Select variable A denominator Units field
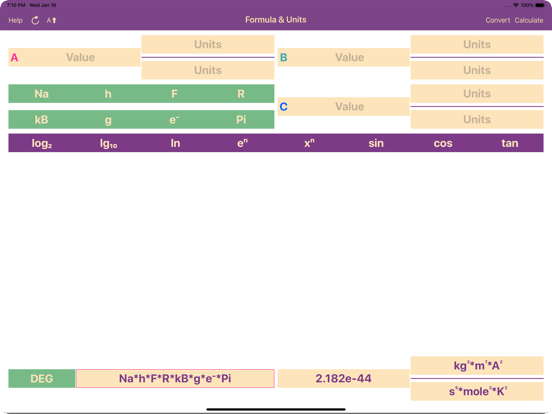 (208, 70)
